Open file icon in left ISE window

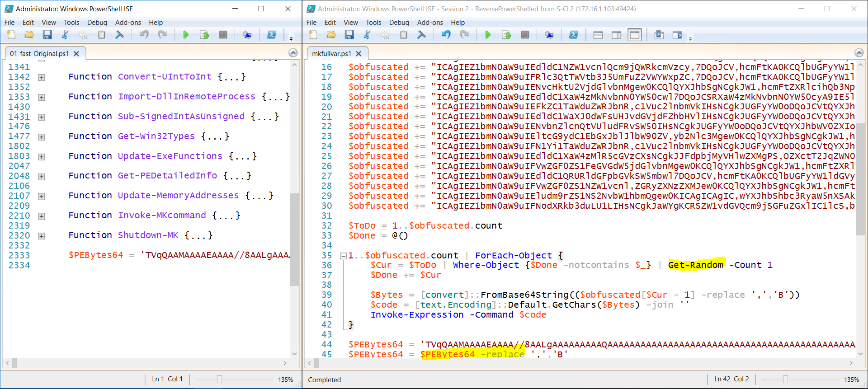29,35
